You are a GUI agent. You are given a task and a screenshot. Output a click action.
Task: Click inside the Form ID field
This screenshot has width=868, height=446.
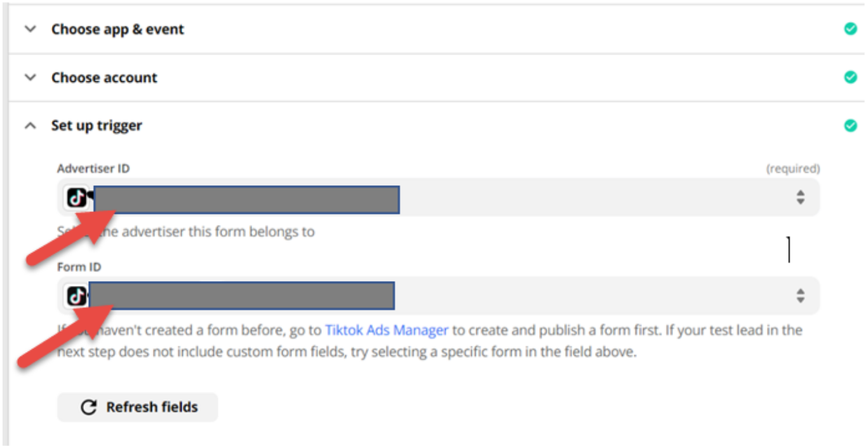[438, 296]
